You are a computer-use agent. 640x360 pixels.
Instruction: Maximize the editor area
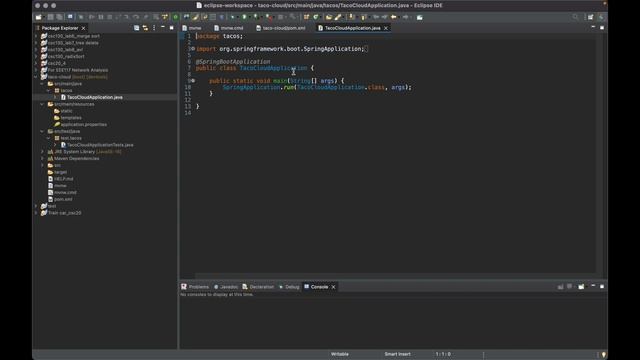point(602,27)
